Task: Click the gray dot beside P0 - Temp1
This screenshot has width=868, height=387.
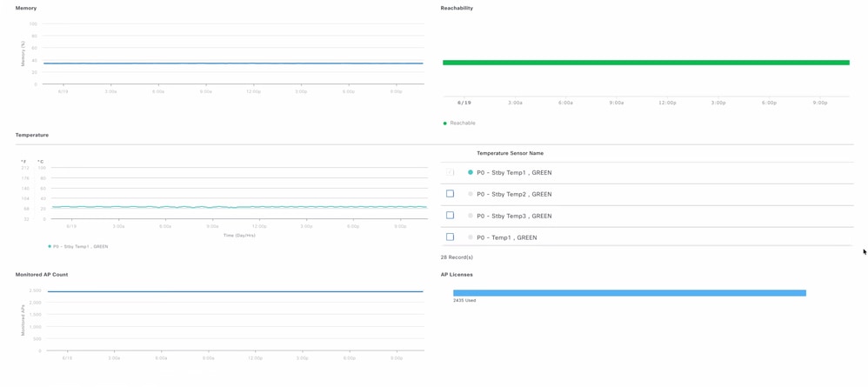Action: (x=471, y=237)
